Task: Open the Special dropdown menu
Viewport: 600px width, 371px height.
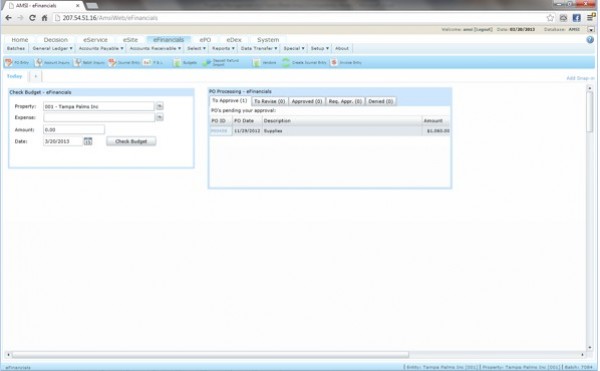Action: (294, 49)
